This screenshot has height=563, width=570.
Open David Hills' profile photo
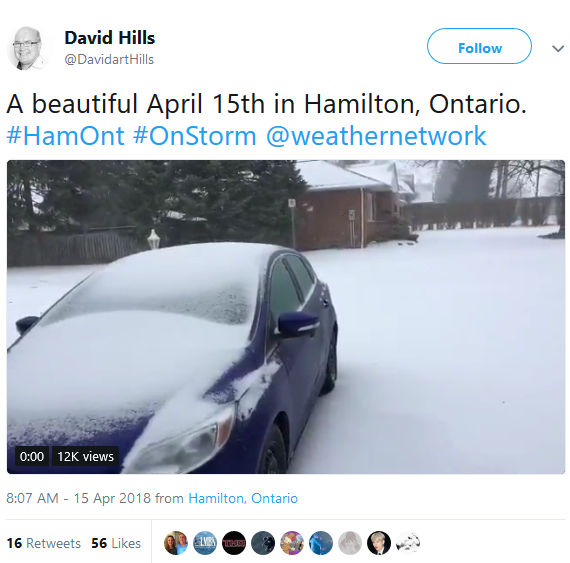pyautogui.click(x=28, y=48)
